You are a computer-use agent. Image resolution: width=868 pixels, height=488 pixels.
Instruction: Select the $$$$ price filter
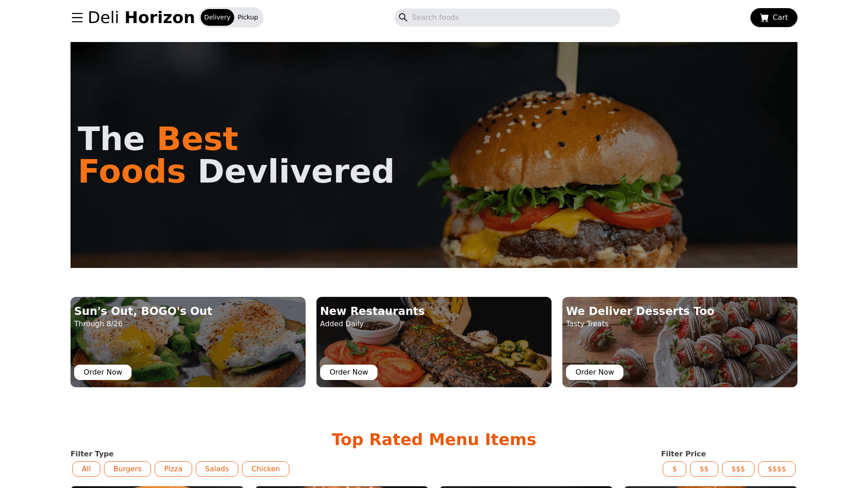(777, 469)
